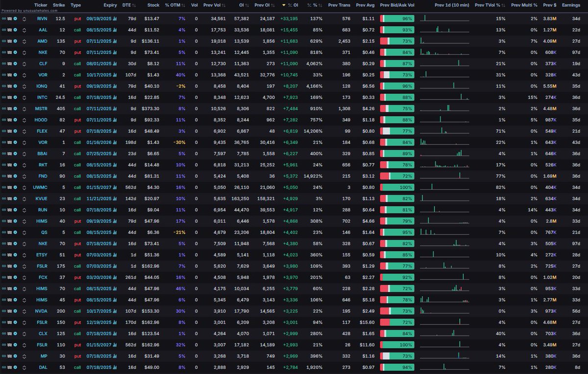The height and width of the screenshot is (374, 588).
Task: Click the checkered flow icon in the FCX row
Action: [x=9, y=277]
